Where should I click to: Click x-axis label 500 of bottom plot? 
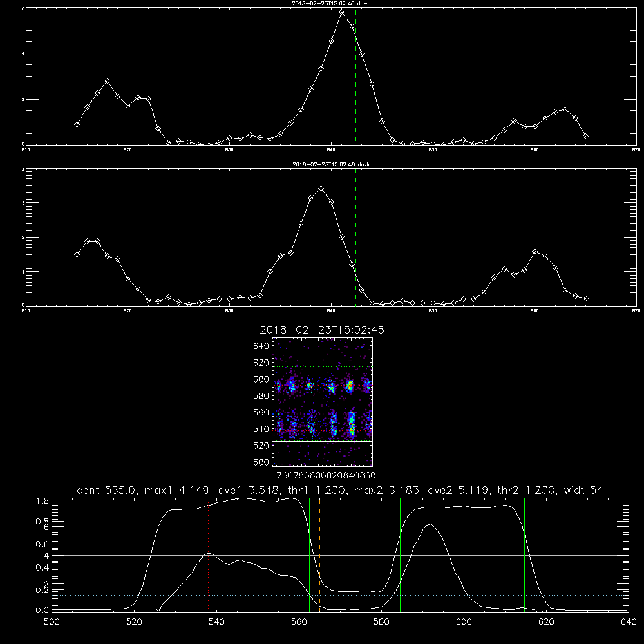tap(52, 622)
